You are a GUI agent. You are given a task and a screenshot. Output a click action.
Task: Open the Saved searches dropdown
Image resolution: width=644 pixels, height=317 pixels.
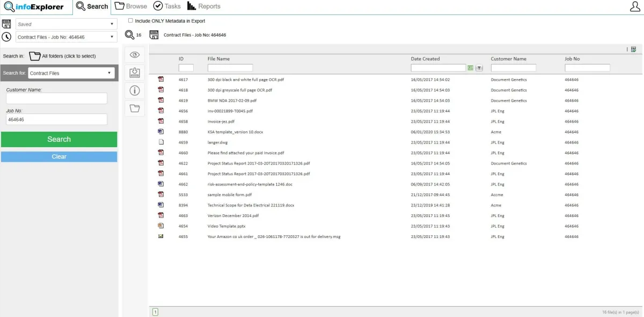[x=112, y=24]
